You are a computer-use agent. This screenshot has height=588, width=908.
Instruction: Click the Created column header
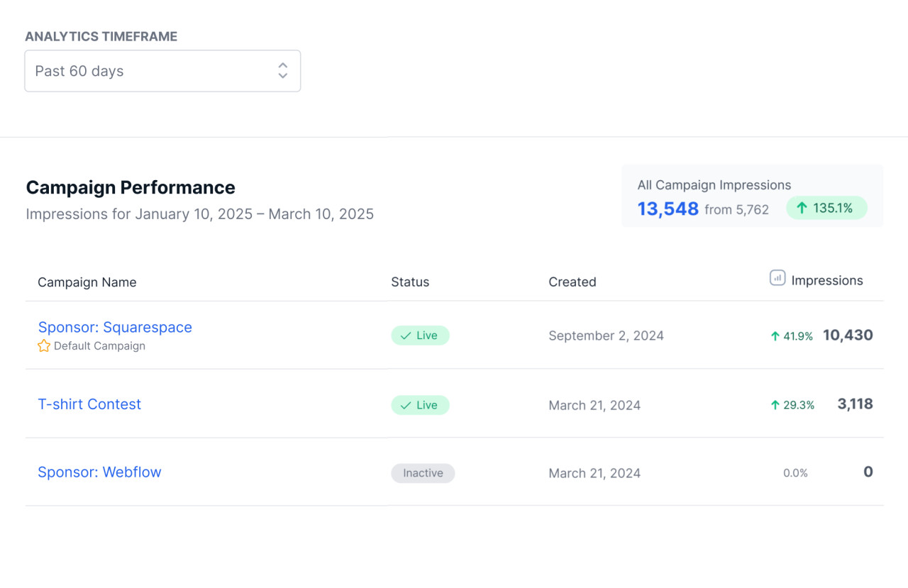572,282
